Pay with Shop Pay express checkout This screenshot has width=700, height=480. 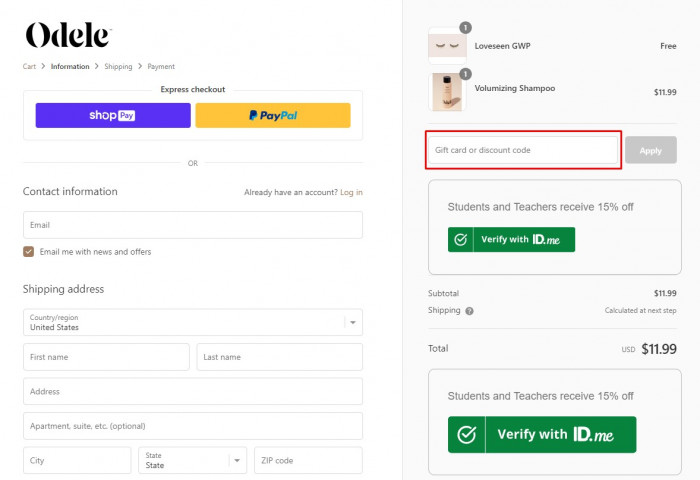pyautogui.click(x=113, y=116)
